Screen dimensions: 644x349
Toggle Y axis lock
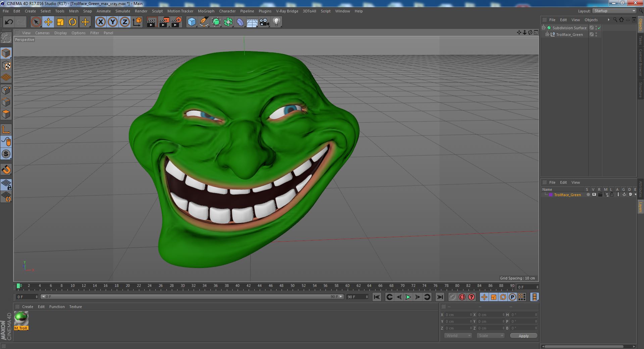113,22
